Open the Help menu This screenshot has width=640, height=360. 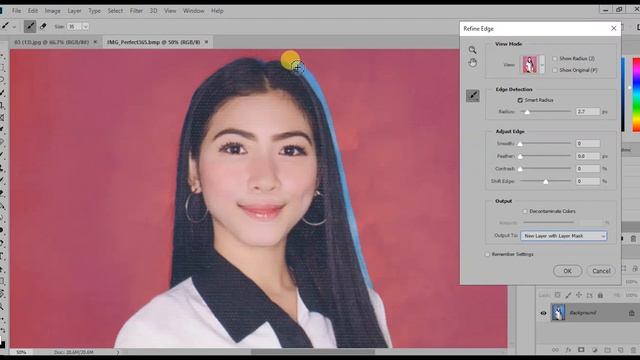click(x=217, y=11)
